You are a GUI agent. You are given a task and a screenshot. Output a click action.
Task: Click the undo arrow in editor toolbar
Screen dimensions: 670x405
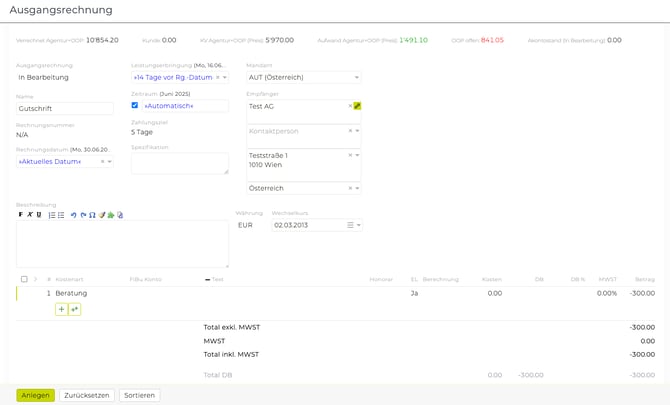(73, 215)
